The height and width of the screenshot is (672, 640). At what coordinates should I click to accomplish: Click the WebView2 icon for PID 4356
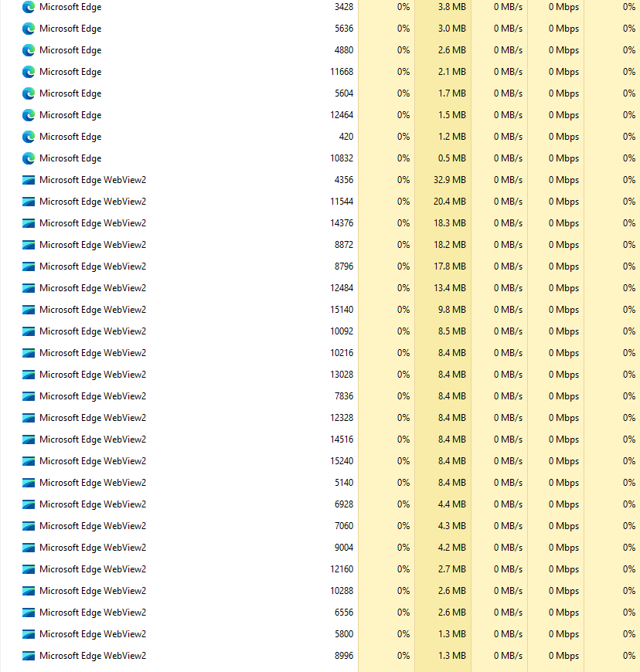[29, 180]
